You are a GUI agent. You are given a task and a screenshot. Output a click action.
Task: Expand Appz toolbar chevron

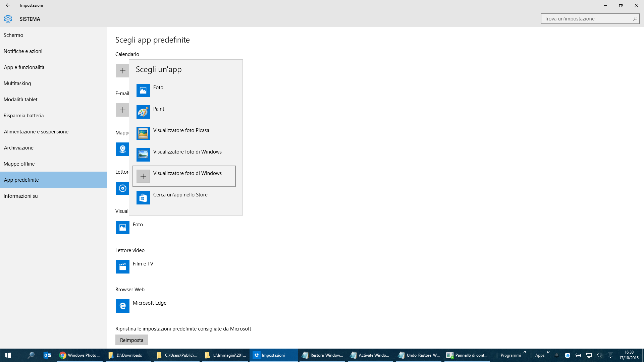(x=548, y=352)
